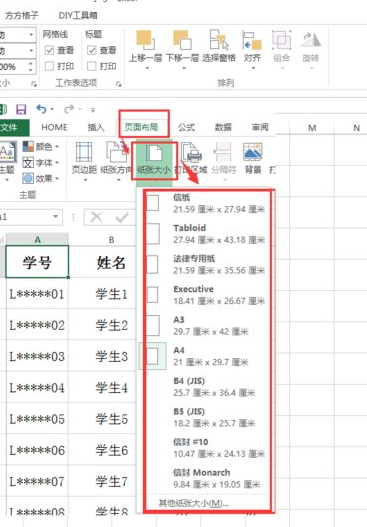This screenshot has height=527, width=367.
Task: Click the confirm checkmark in formula bar
Action: [x=122, y=217]
